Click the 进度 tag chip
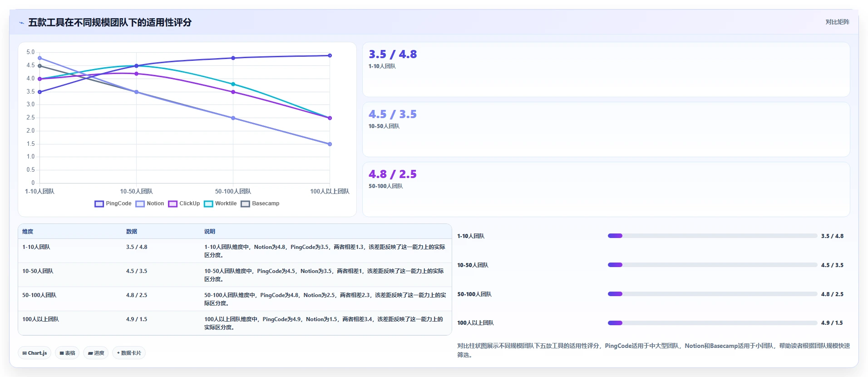This screenshot has height=377, width=868. coord(96,353)
